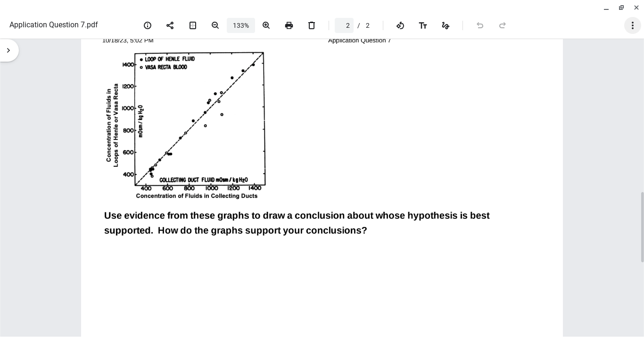Undo the last annotation
Image resolution: width=644 pixels, height=339 pixels.
tap(480, 25)
